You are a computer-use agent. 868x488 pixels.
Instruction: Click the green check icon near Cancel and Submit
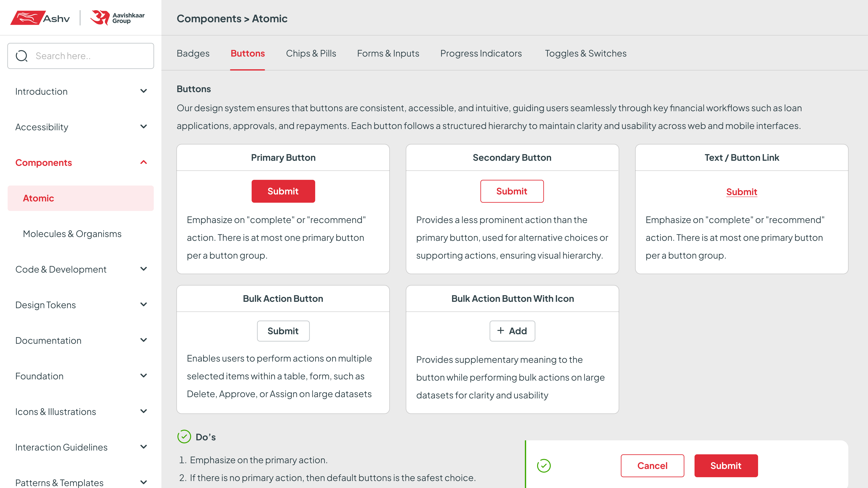[x=544, y=466]
